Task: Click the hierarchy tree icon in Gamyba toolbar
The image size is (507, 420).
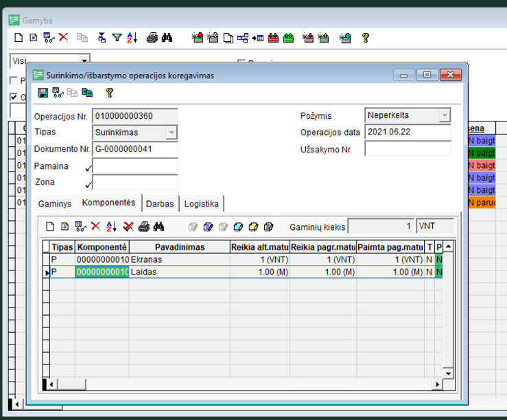Action: coord(243,38)
